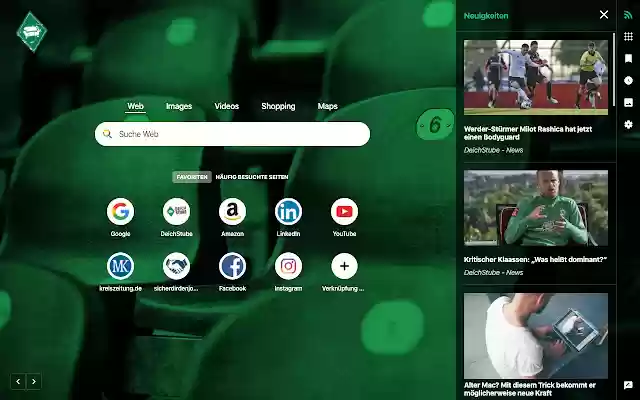Open the DeichStube shortcut icon

[176, 211]
